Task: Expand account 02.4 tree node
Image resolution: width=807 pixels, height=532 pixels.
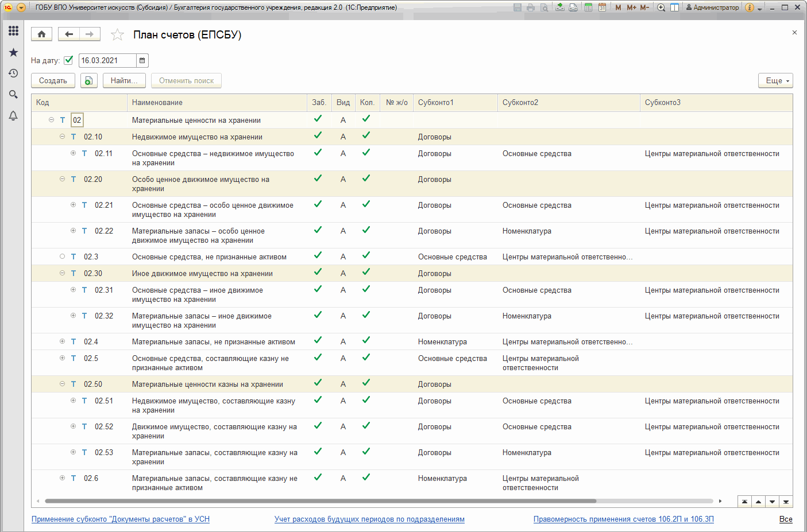Action: (62, 341)
